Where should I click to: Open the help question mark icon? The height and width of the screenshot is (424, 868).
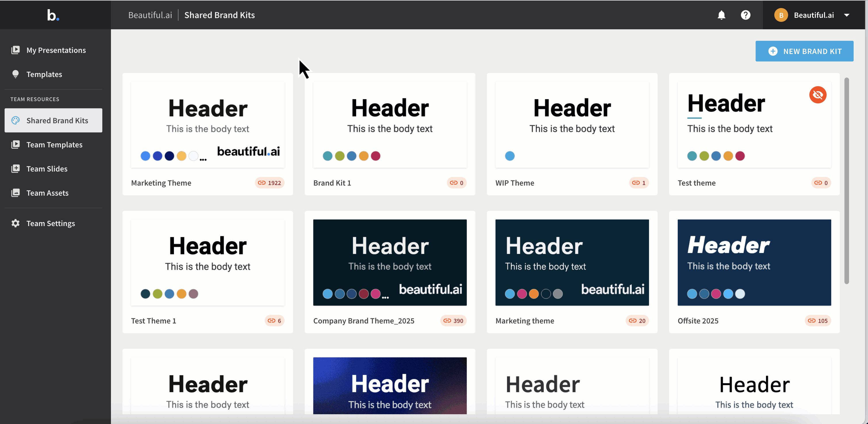click(x=745, y=15)
